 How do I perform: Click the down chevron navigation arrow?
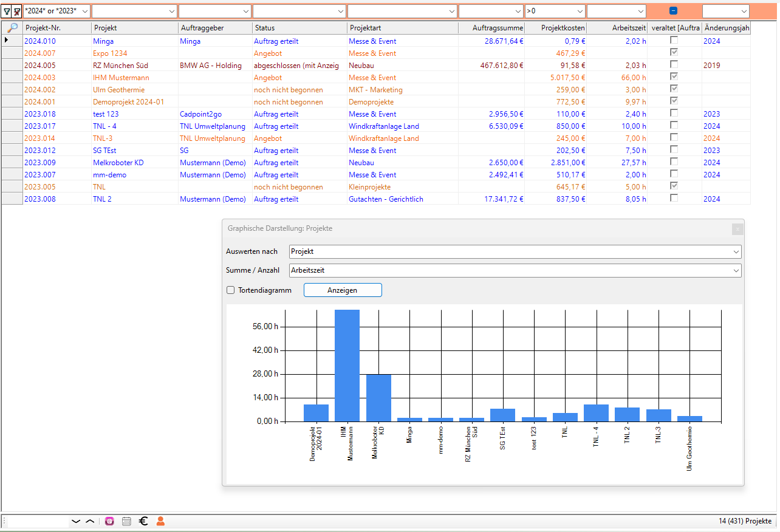tap(76, 521)
